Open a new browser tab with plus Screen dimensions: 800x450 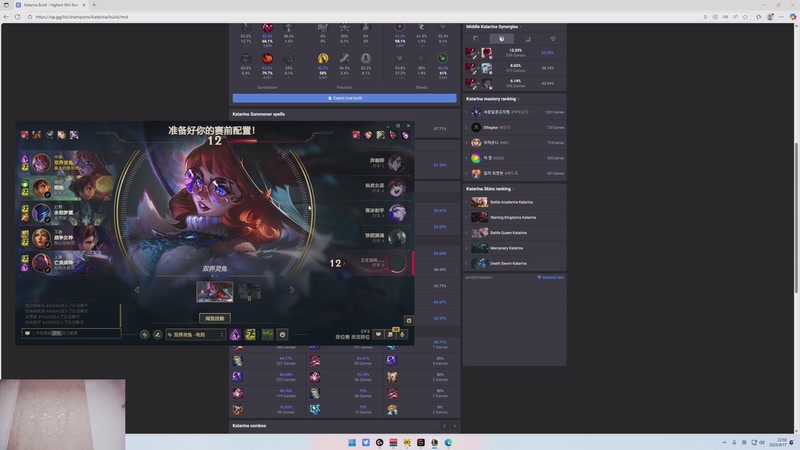click(x=94, y=5)
